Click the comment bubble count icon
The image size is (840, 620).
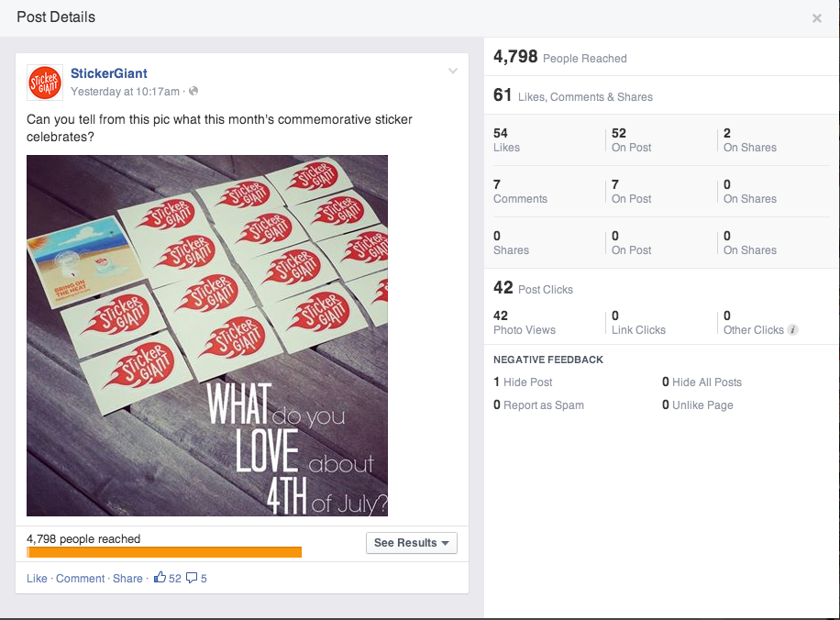tap(192, 578)
